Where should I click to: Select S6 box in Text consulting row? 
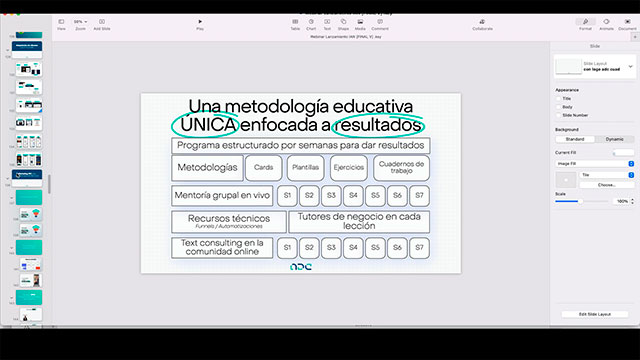point(398,248)
